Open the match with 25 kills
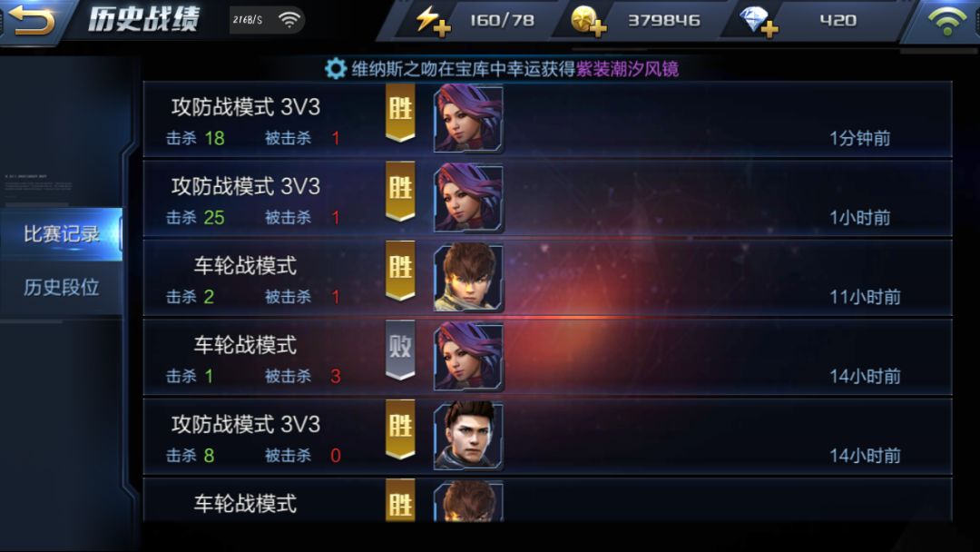 click(547, 198)
